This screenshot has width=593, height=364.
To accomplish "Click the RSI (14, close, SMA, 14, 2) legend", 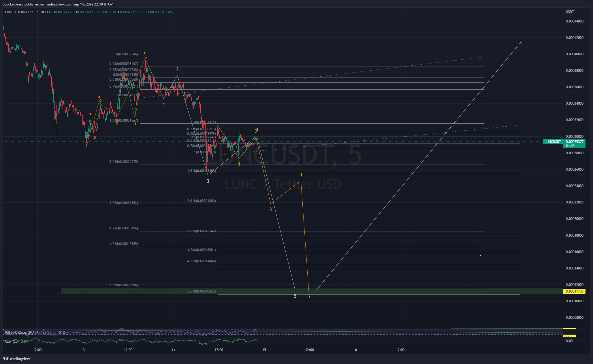I will click(x=25, y=333).
